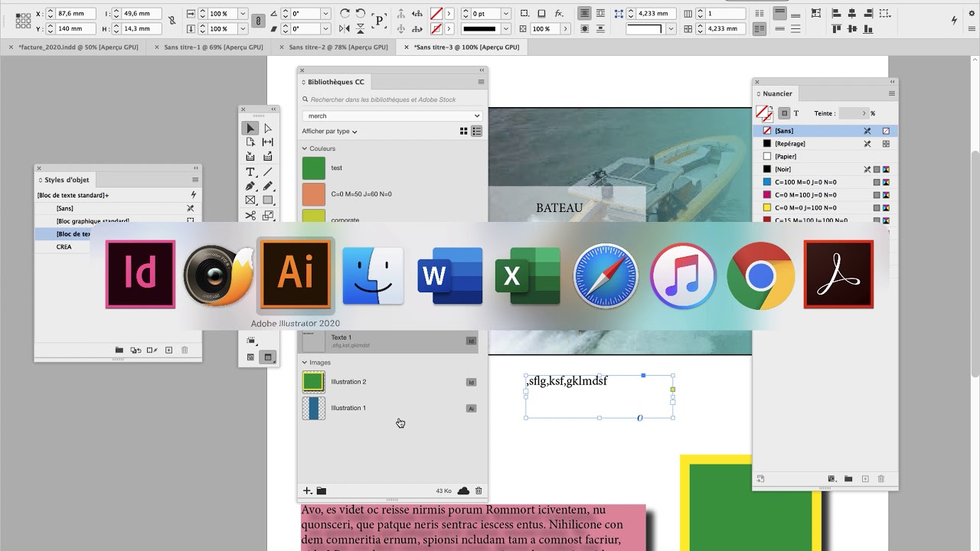
Task: Toggle constrain width and height proportions
Action: click(171, 21)
